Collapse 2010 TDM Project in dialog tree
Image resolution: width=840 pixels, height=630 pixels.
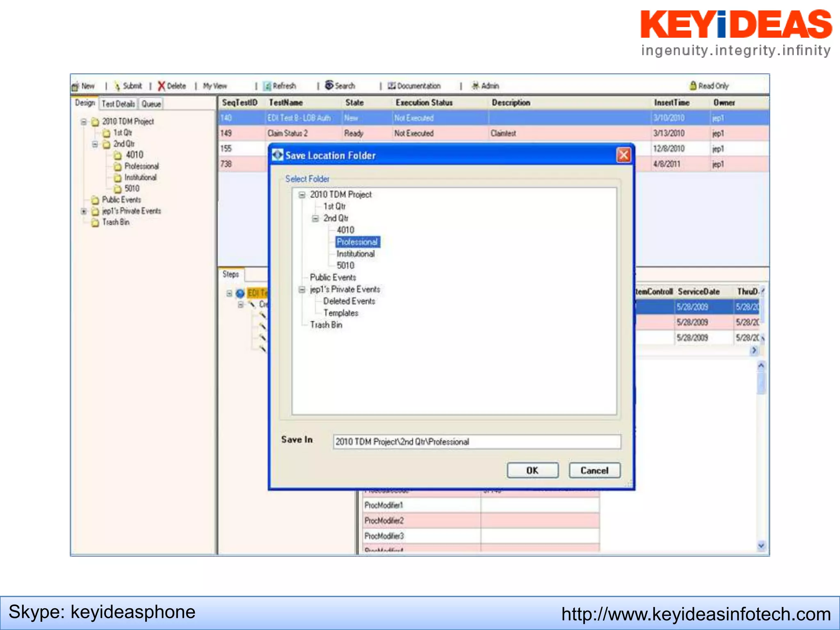pyautogui.click(x=302, y=195)
